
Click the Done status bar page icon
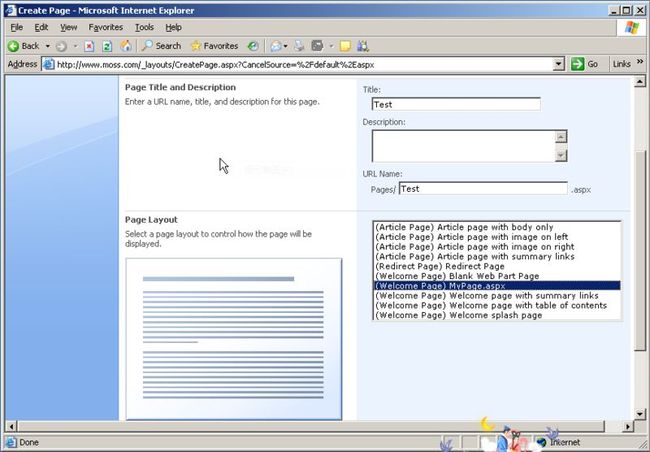point(11,442)
